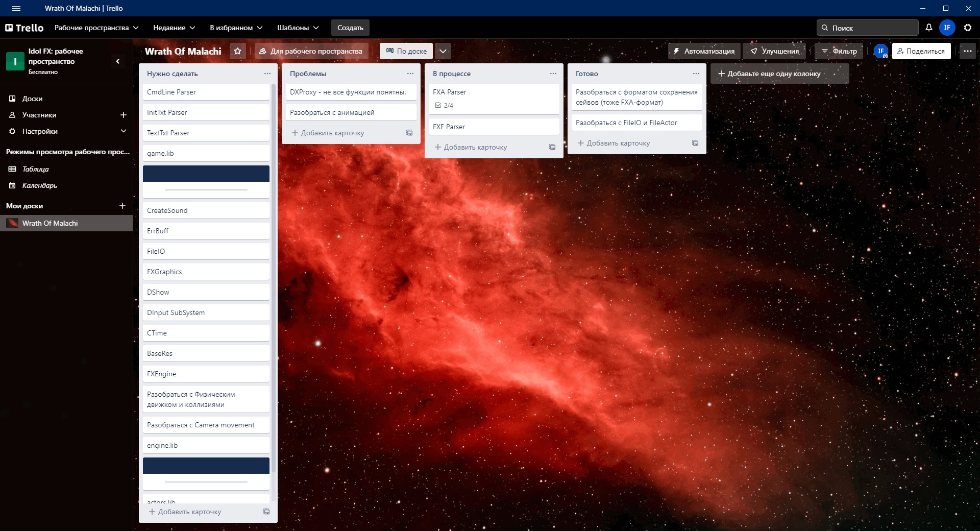980x531 pixels.
Task: Expand the Настройки sidebar section
Action: (x=123, y=131)
